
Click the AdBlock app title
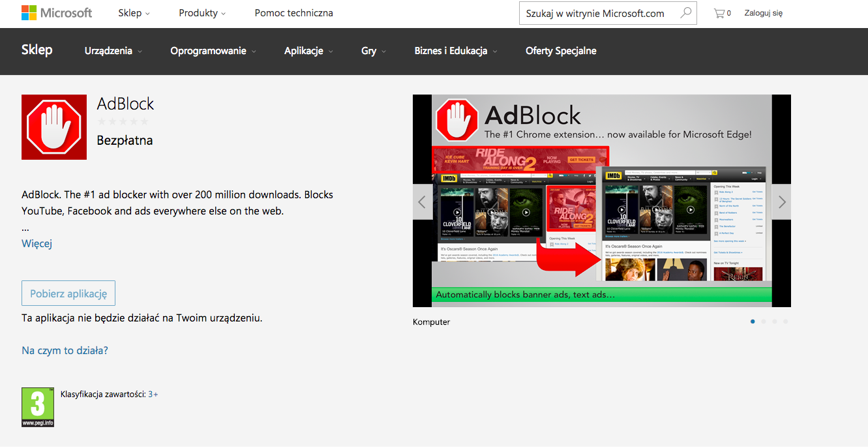point(125,104)
